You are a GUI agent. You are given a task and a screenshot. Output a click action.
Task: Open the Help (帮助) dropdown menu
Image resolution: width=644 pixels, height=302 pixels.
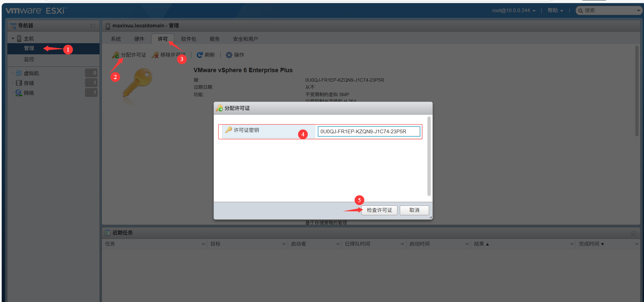click(555, 11)
